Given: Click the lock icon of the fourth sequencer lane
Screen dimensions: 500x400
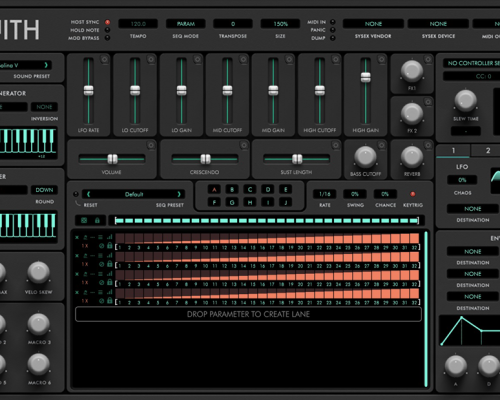Looking at the screenshot, I should pos(110,300).
